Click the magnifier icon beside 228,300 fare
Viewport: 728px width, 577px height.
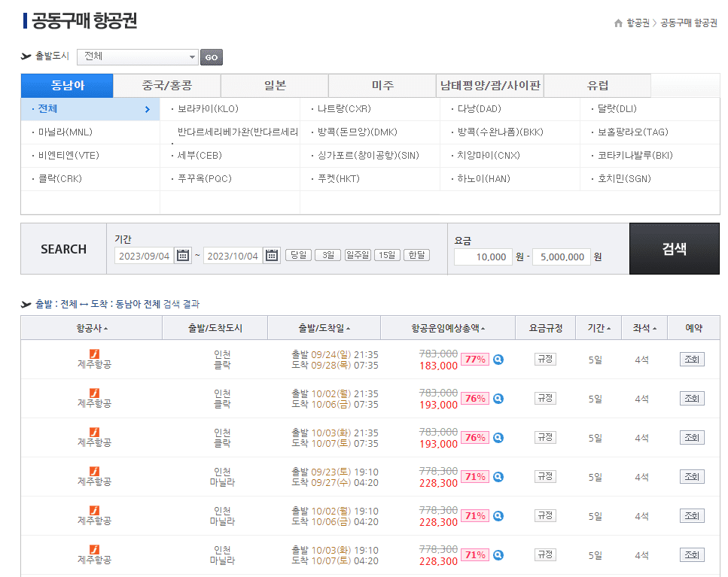point(498,476)
